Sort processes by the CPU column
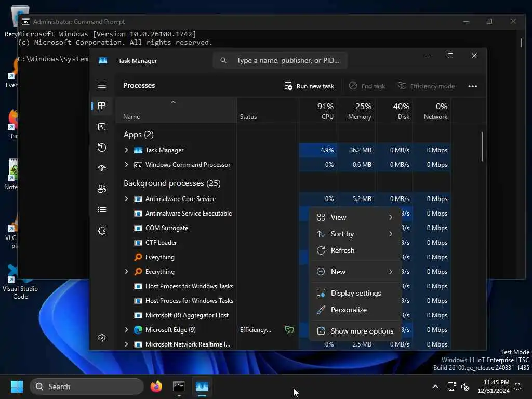 (x=318, y=111)
